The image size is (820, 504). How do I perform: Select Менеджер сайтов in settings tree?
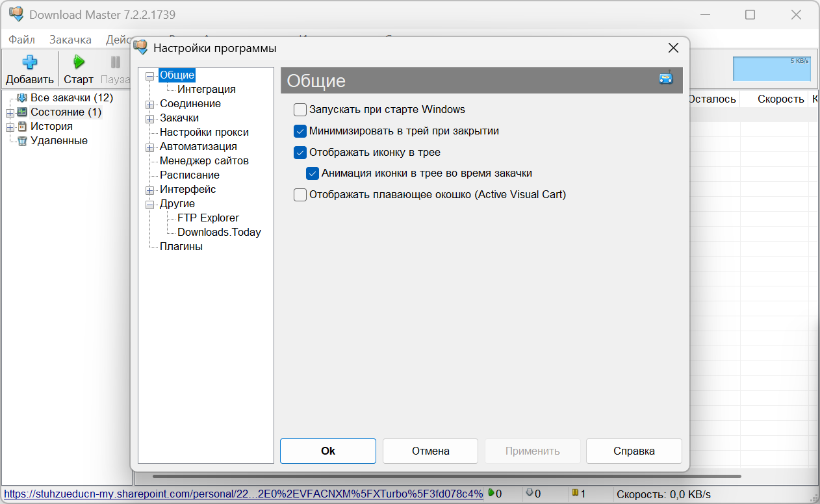point(204,160)
